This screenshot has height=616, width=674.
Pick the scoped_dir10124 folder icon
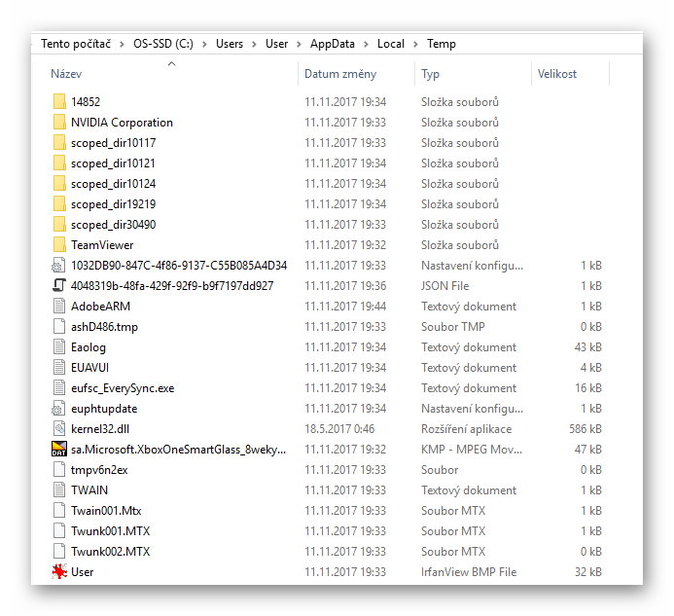59,183
